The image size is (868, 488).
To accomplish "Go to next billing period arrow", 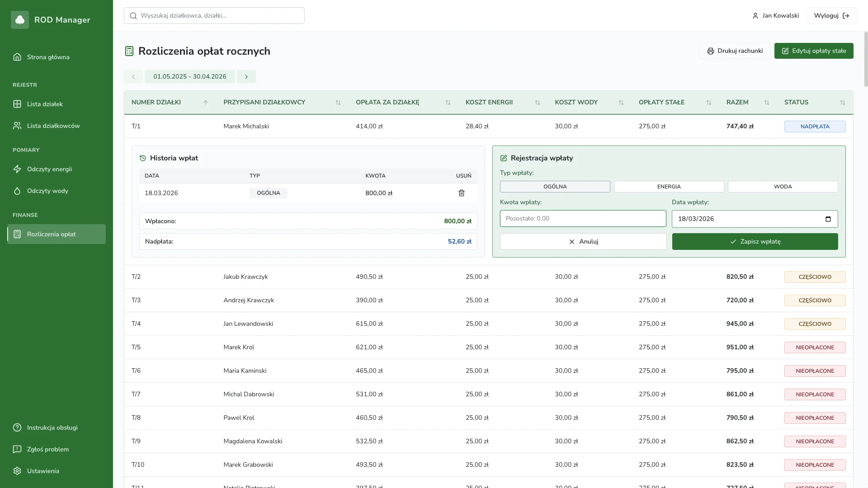I will [246, 77].
